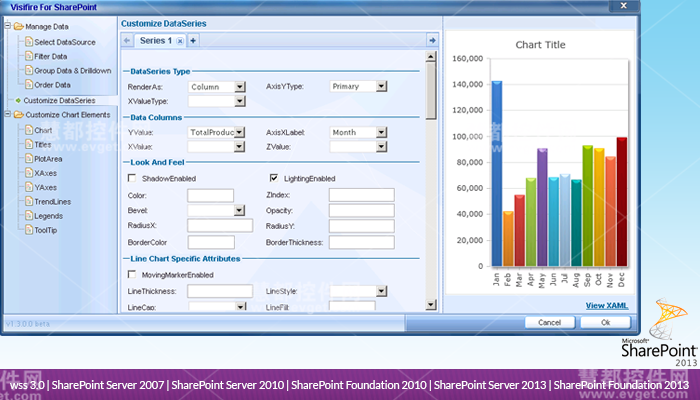Click the ZIndex input field
Viewport: 700px width, 400px height.
click(x=362, y=195)
